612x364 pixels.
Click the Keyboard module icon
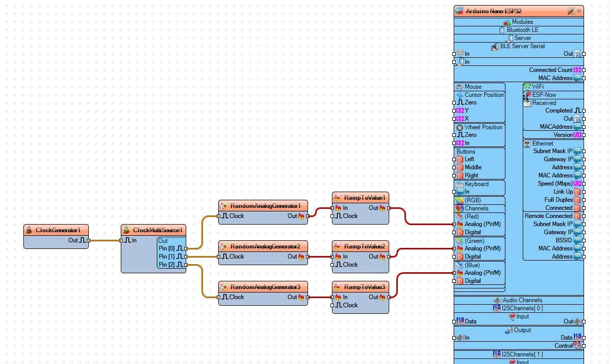[x=460, y=184]
